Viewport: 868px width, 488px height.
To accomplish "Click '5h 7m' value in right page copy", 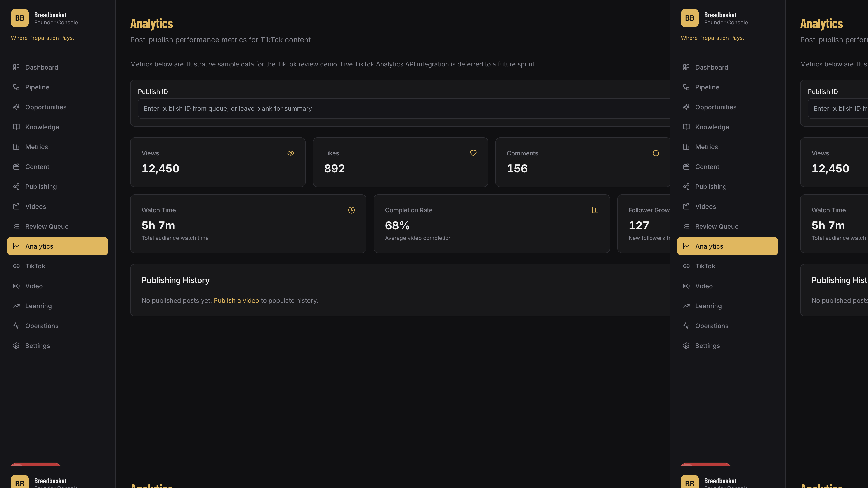I will coord(828,225).
